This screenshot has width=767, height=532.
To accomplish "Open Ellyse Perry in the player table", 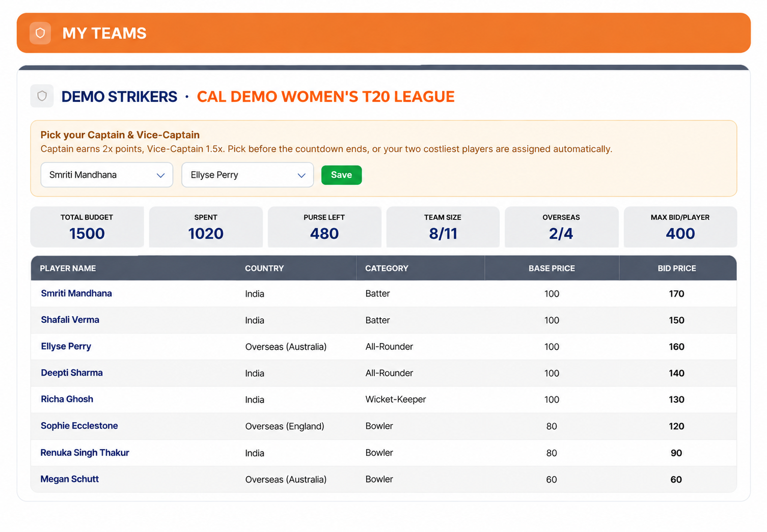I will tap(66, 346).
